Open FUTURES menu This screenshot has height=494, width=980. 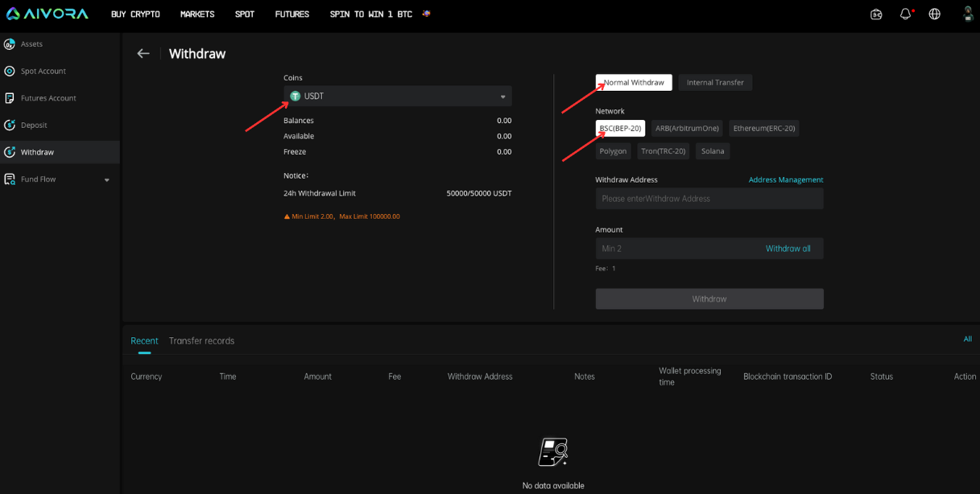(292, 14)
